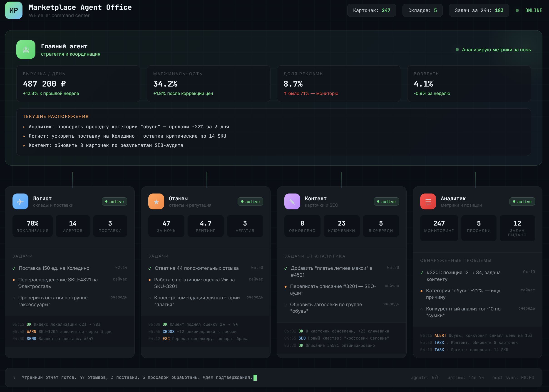This screenshot has width=549, height=392.
Task: Click the 78% Локализация indicator tile
Action: (32, 226)
